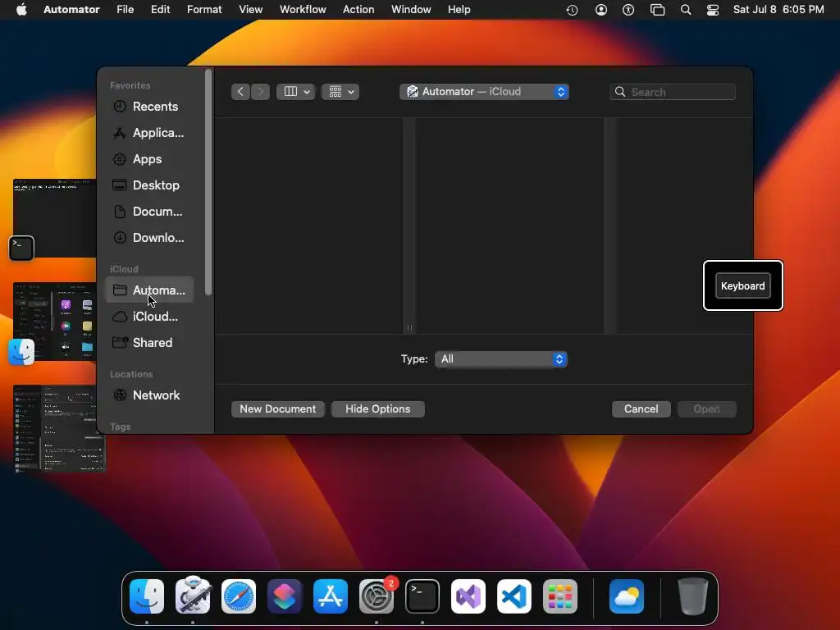Click the Time Machine menu bar icon
Screen dimensions: 840x630
[x=572, y=10]
